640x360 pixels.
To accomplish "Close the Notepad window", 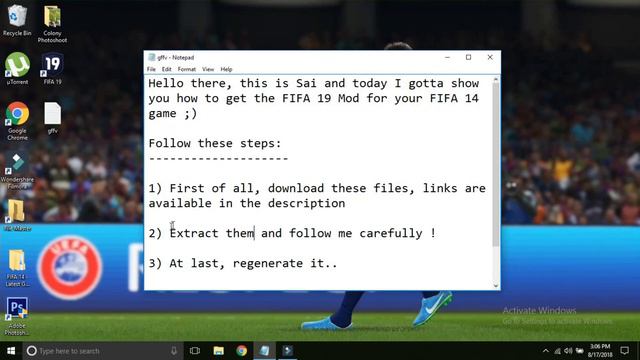I will click(490, 57).
